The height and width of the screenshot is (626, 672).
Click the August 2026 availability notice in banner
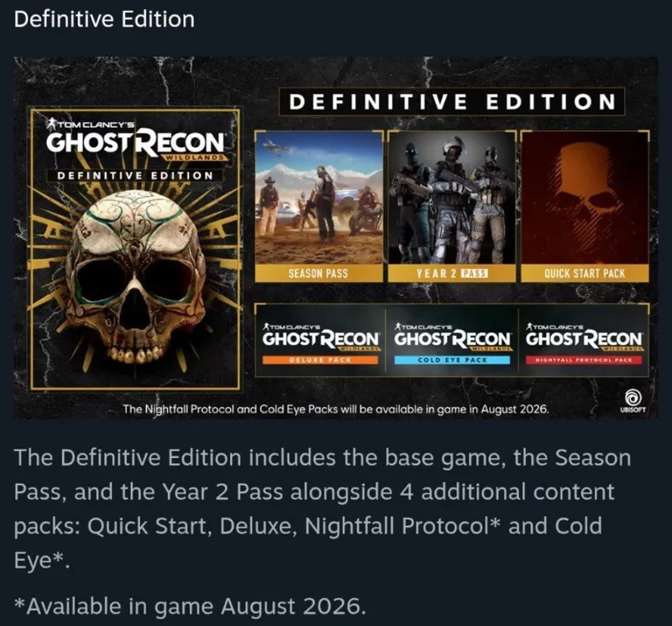[335, 409]
